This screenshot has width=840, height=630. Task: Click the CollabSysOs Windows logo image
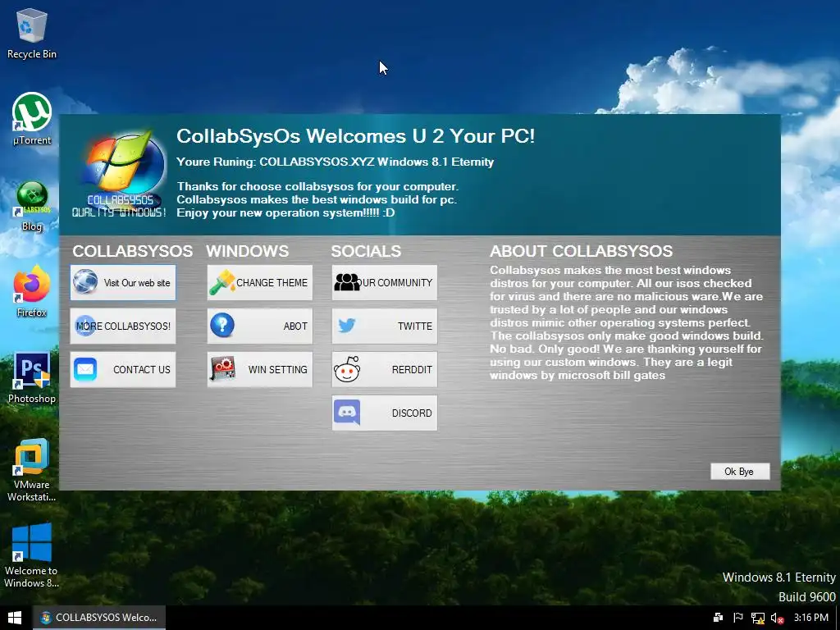pos(120,172)
